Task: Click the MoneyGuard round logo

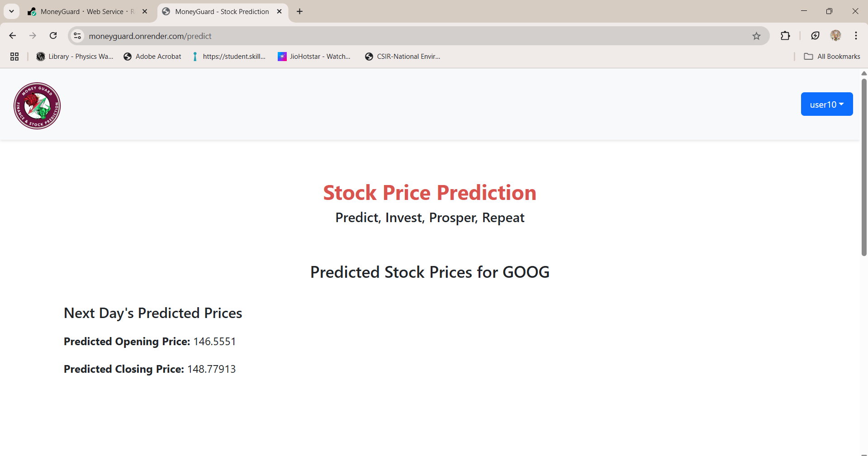Action: 37,106
